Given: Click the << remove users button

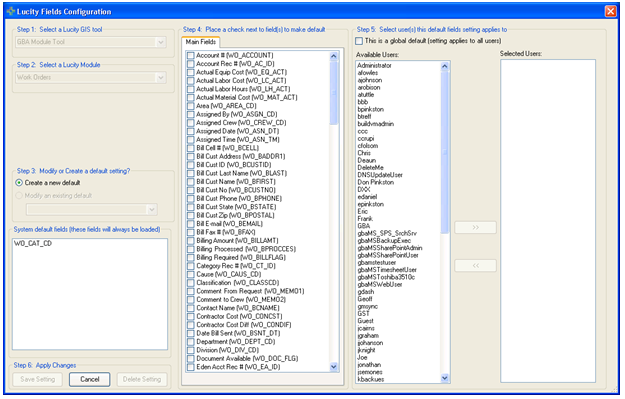Looking at the screenshot, I should click(x=476, y=265).
